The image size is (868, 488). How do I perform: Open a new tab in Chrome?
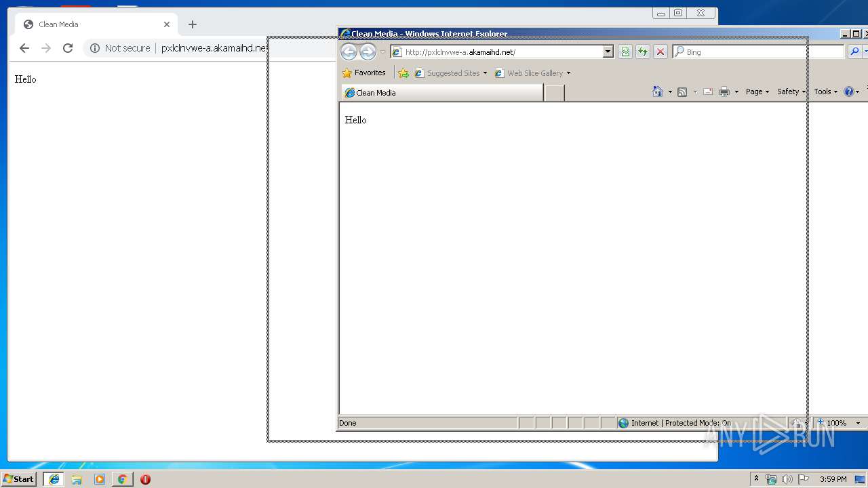coord(193,24)
